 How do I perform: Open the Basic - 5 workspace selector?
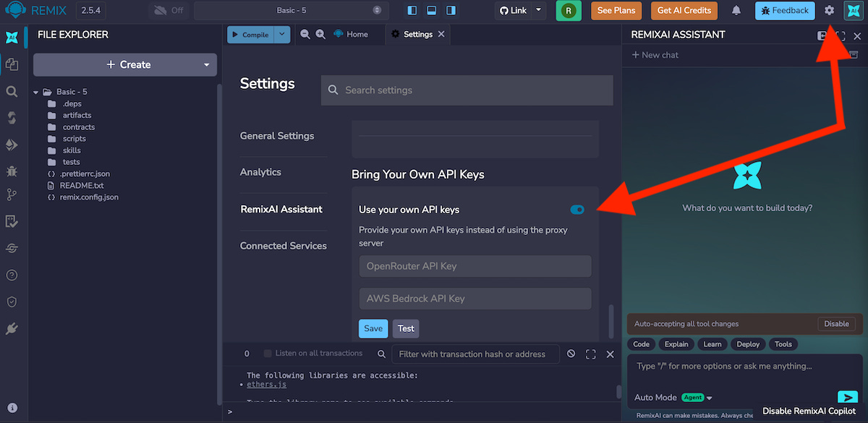[292, 11]
